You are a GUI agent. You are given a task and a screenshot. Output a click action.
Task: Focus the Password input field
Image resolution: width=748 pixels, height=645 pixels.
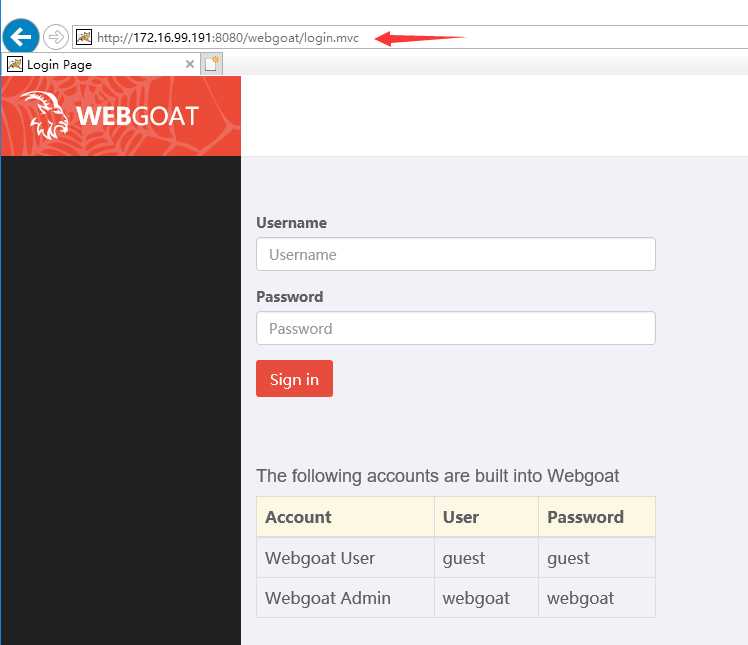click(x=456, y=328)
